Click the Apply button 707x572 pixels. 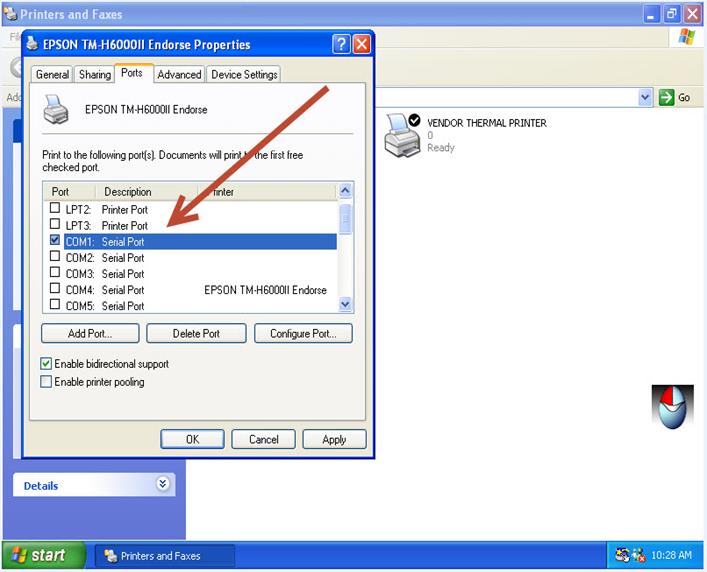pos(334,439)
